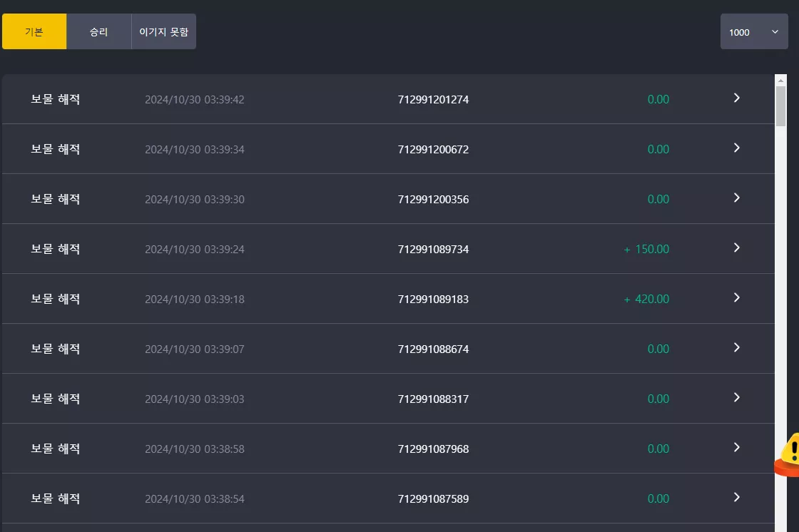
Task: Click bet ID 712991089183
Action: [433, 299]
